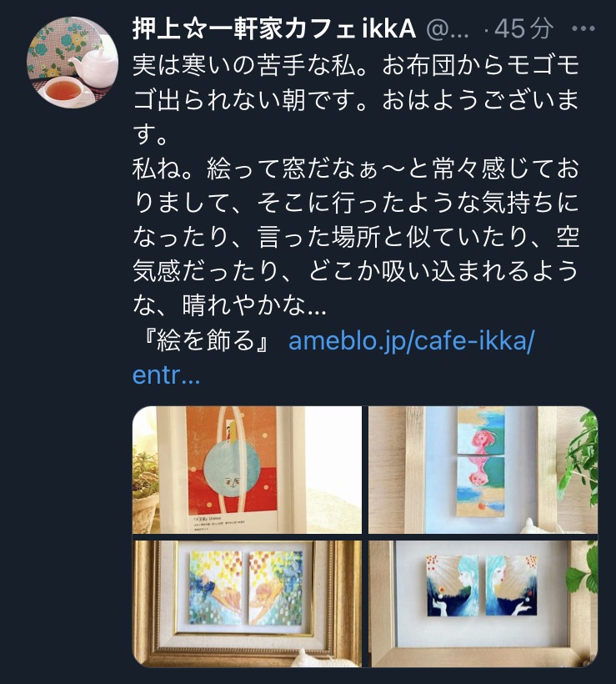The image size is (616, 684).
Task: Open the blue-haired faces painting photo
Action: (483, 604)
